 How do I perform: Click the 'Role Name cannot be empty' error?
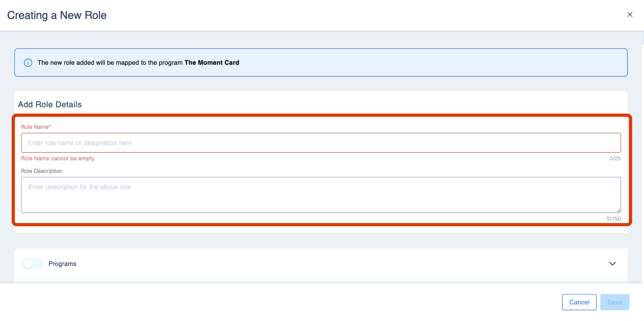point(58,158)
